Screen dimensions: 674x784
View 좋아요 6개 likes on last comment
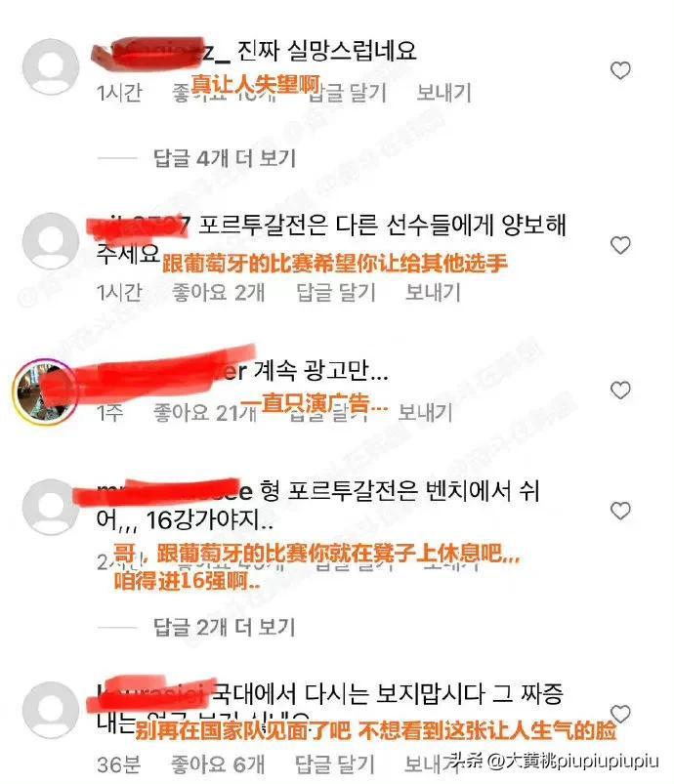click(217, 764)
